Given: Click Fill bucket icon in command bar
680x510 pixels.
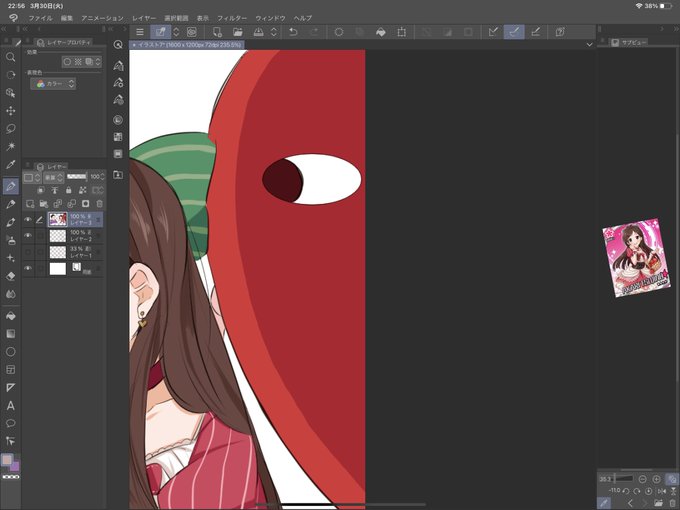Looking at the screenshot, I should click(380, 32).
